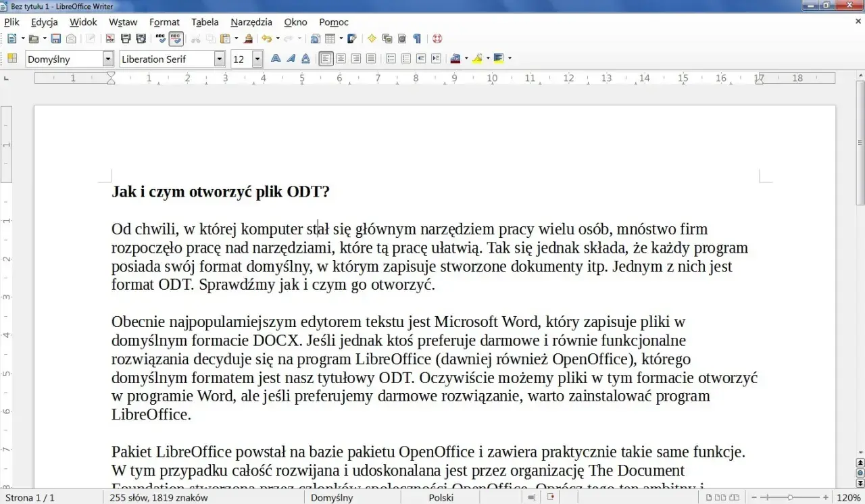Click the Paste clipboard icon

click(x=226, y=39)
